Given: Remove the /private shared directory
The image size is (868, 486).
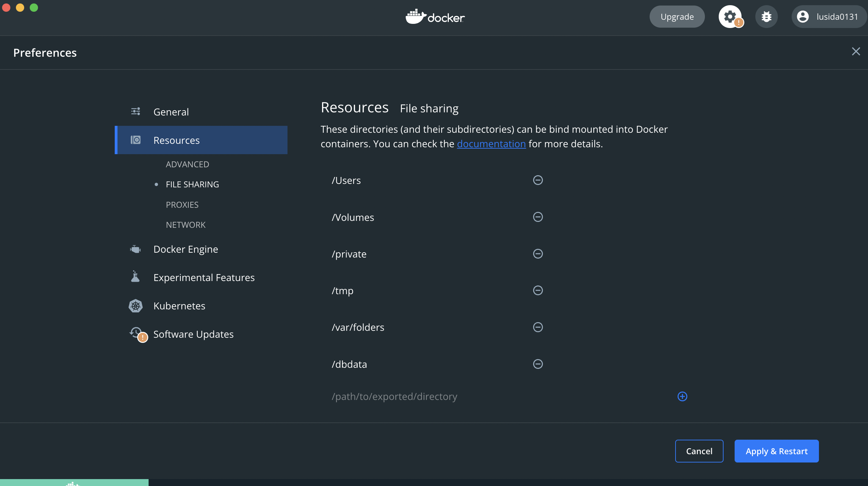Looking at the screenshot, I should pos(538,254).
